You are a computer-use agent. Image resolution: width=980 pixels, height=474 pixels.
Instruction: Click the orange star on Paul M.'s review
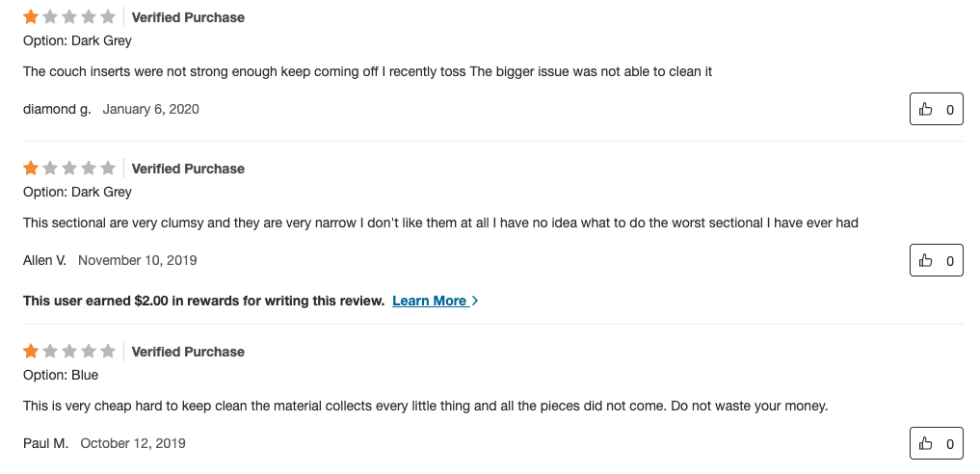(31, 352)
